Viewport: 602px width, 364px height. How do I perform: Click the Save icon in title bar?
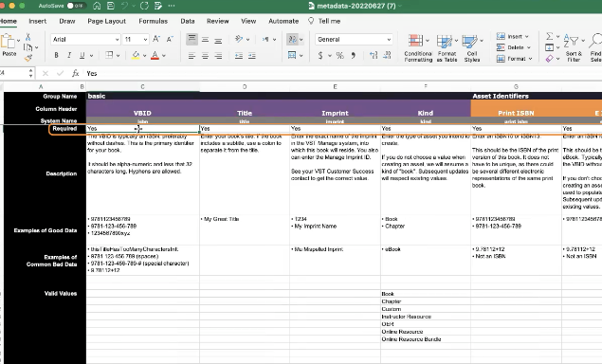111,6
